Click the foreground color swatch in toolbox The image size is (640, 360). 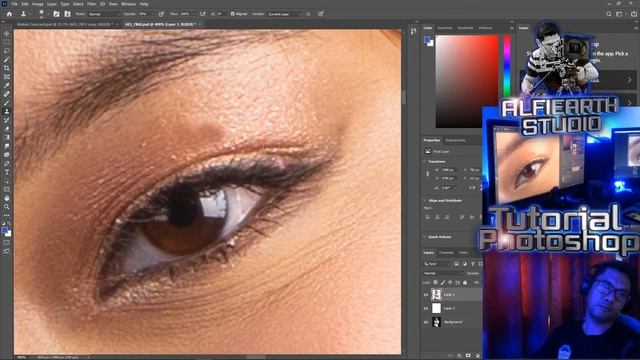click(x=4, y=230)
